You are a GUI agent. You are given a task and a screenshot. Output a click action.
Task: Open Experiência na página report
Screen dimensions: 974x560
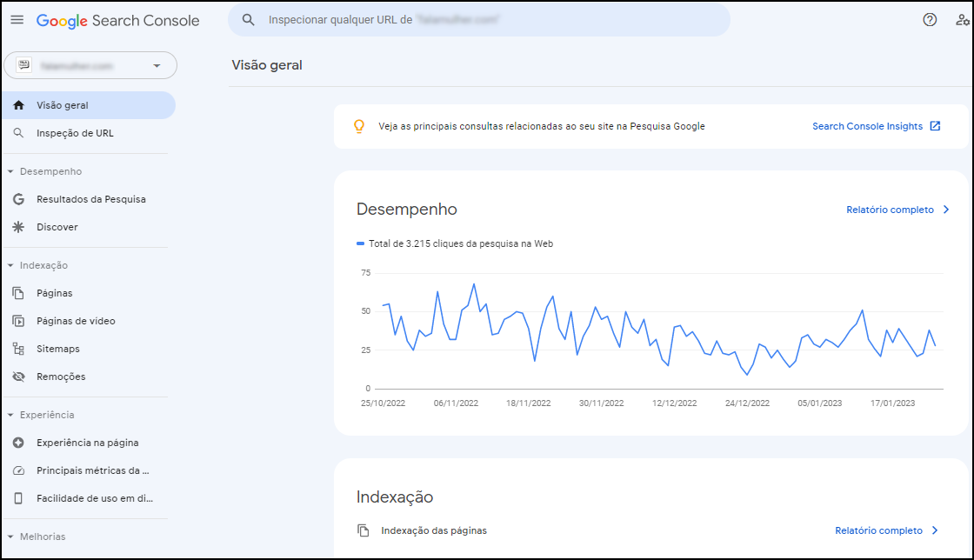pos(89,443)
